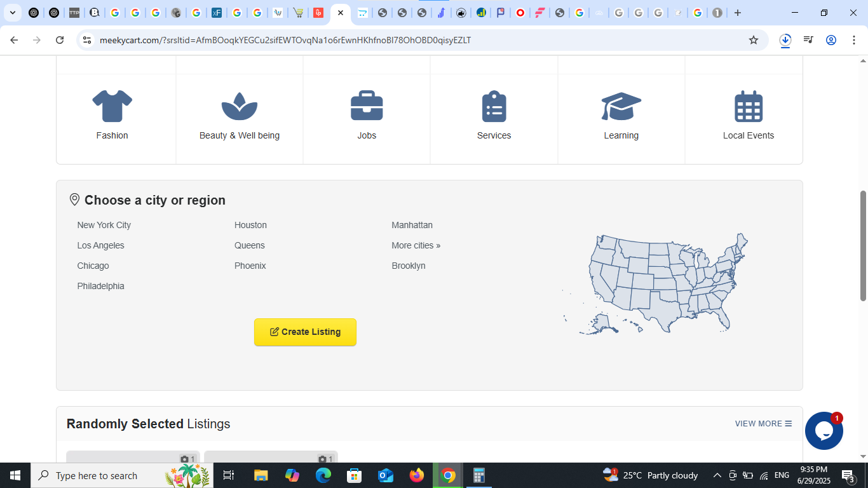This screenshot has height=488, width=868.
Task: Click the Task View taskbar icon
Action: pyautogui.click(x=229, y=475)
